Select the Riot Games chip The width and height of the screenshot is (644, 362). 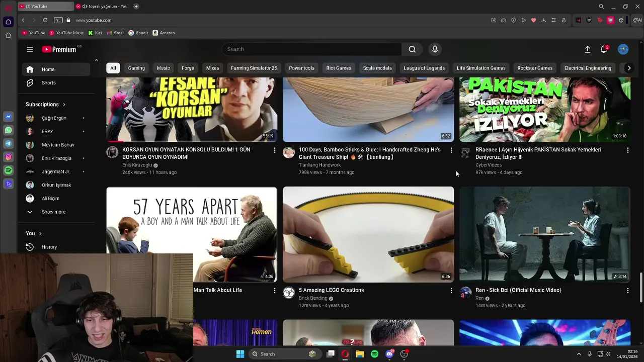coord(339,68)
